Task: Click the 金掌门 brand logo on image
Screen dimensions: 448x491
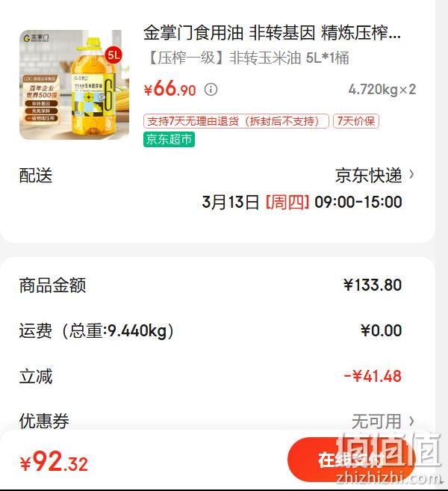Action: [x=37, y=38]
